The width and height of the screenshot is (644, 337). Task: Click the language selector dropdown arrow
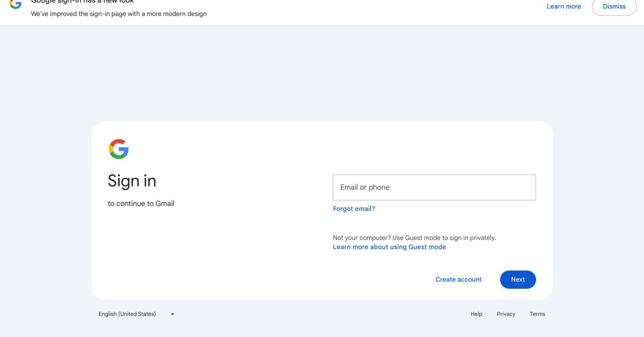point(172,314)
